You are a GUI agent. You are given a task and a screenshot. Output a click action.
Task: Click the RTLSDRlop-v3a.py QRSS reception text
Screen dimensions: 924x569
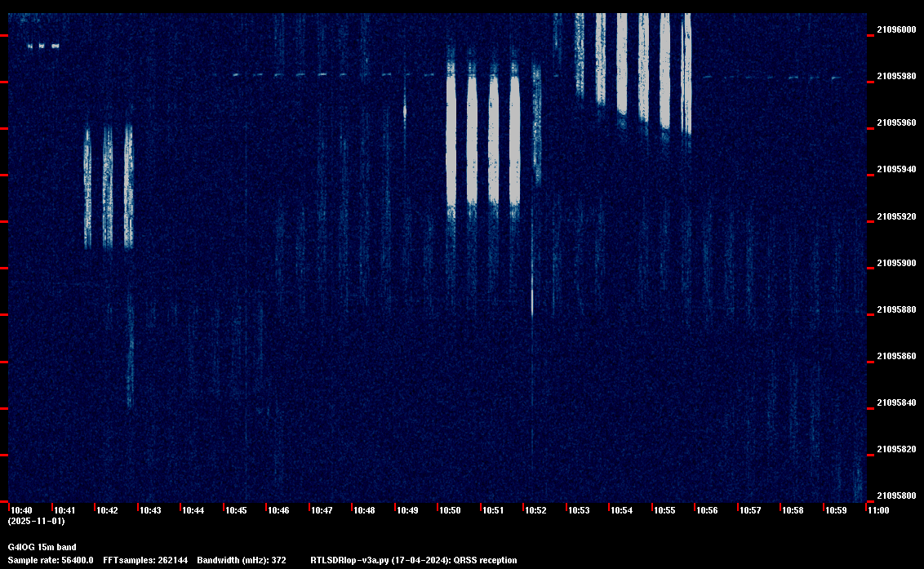414,560
